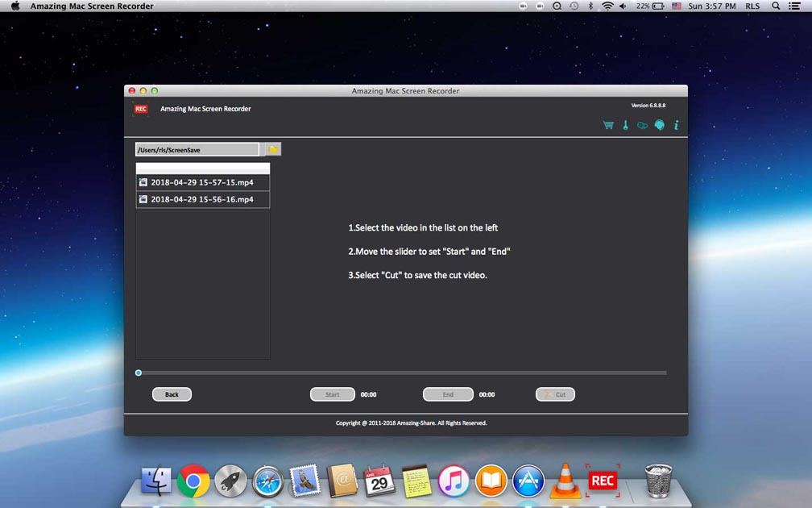Open Spotlight search magnifier in menu bar
812x508 pixels.
[x=776, y=6]
